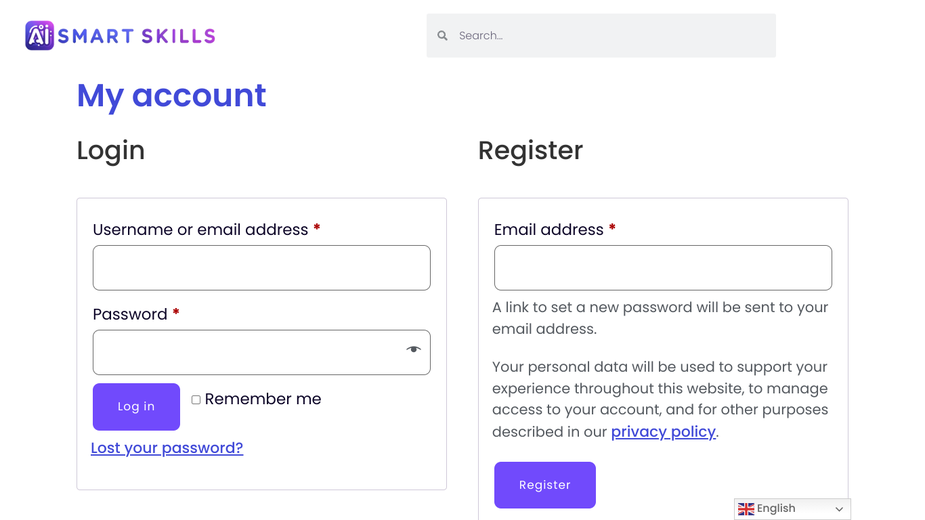Click the Remember me label text
The image size is (925, 520).
tap(263, 399)
